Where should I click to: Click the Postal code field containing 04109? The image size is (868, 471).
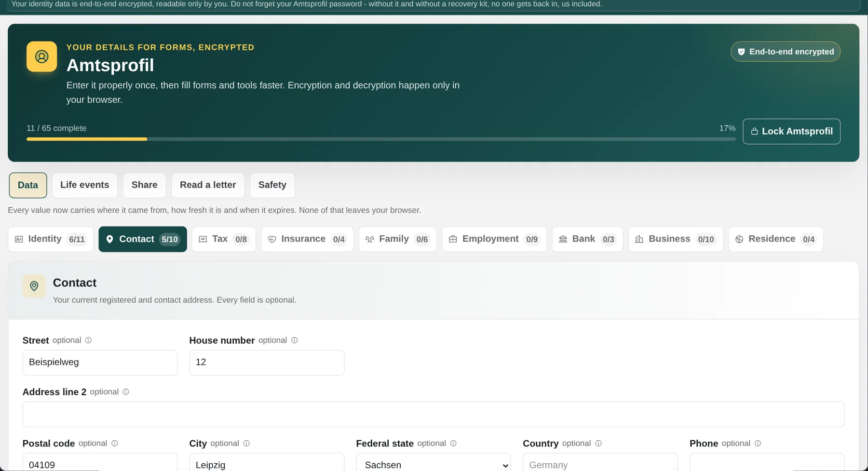100,463
